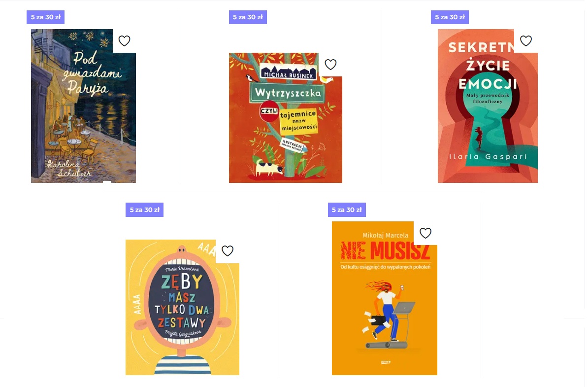View Zęby masz tylko dwa zestawy cover

pos(182,307)
